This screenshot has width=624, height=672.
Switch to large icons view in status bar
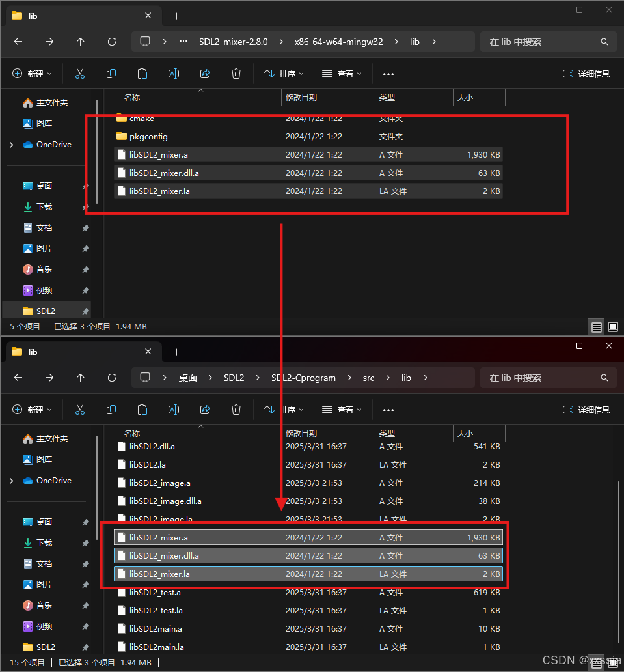coord(612,326)
